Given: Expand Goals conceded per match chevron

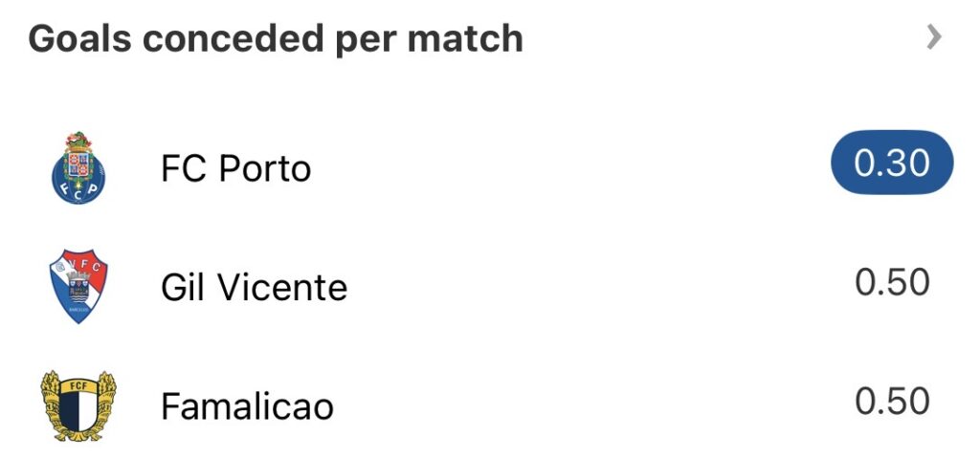Looking at the screenshot, I should coord(934,38).
